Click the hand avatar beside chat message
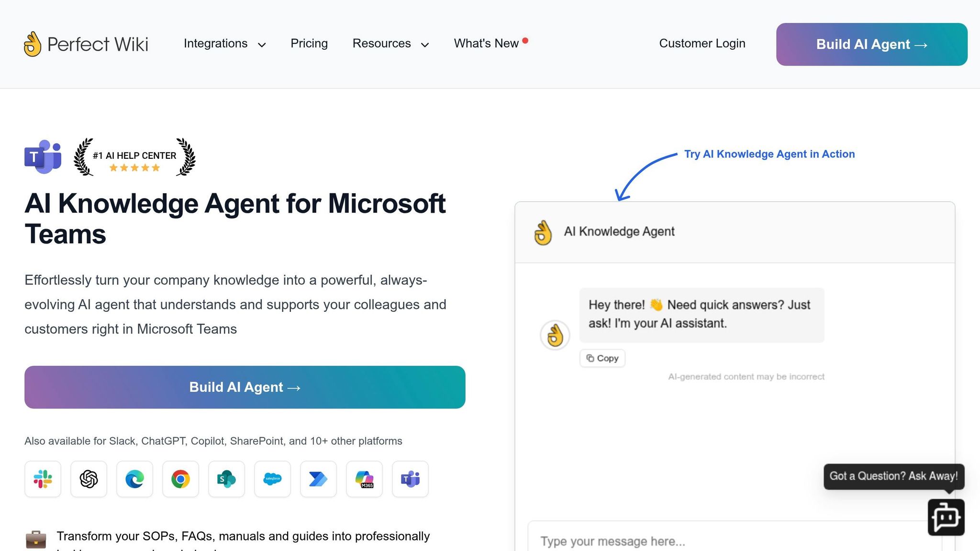Image resolution: width=980 pixels, height=551 pixels. pyautogui.click(x=555, y=335)
